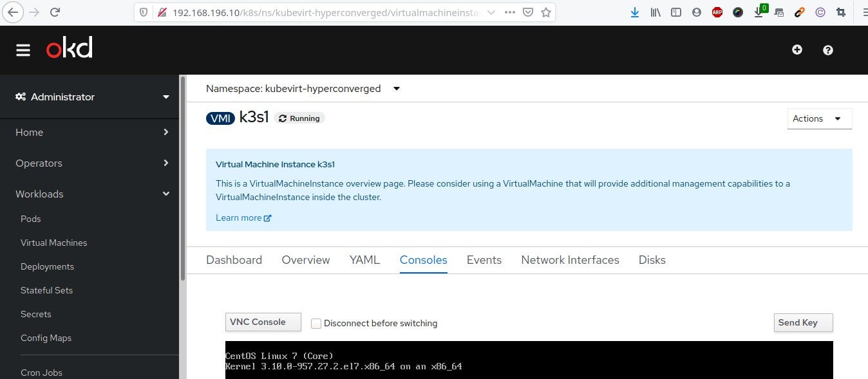
Task: Click the crop screenshot extension icon
Action: pos(841,12)
